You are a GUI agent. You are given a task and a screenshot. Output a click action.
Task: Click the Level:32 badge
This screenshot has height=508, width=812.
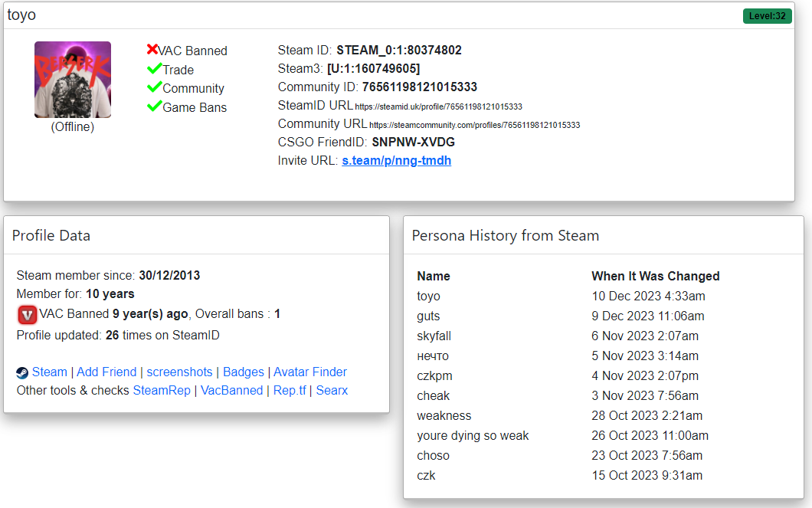pos(767,16)
